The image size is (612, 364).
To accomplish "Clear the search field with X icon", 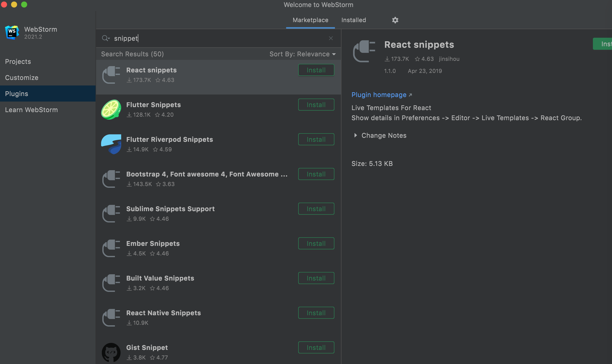I will (x=331, y=38).
